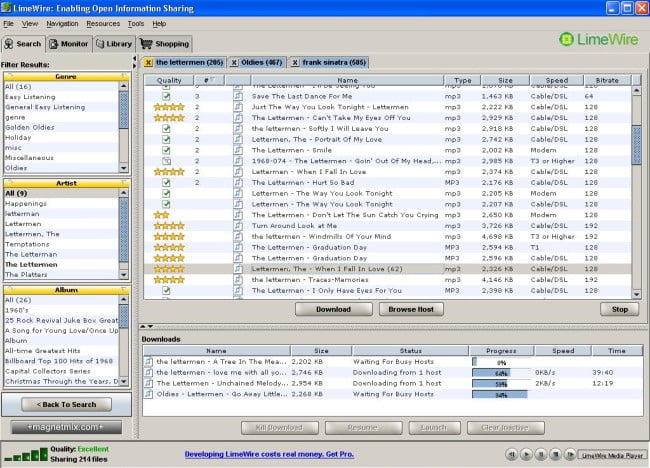Click the check mark for Hurt So Bad
Screen dimensions: 650x468
166,182
